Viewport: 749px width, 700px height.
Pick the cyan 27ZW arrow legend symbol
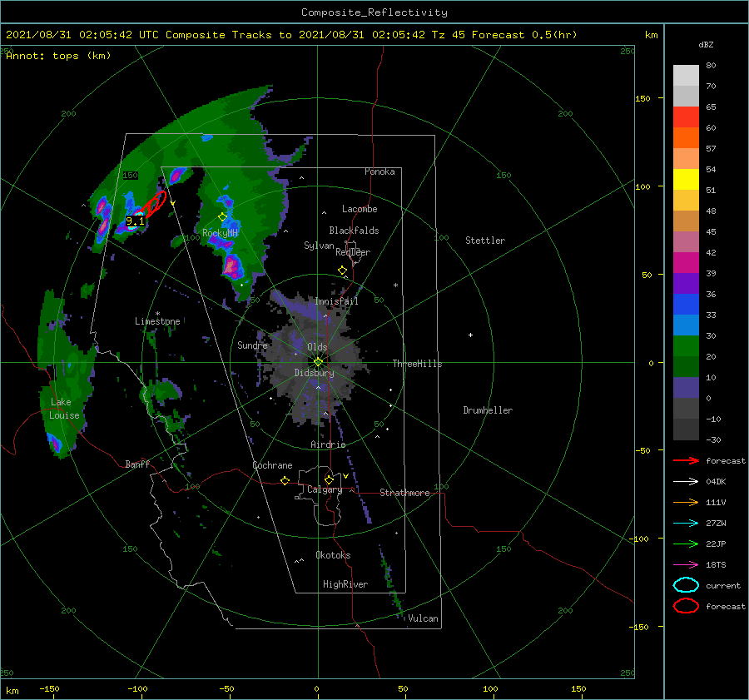click(686, 524)
